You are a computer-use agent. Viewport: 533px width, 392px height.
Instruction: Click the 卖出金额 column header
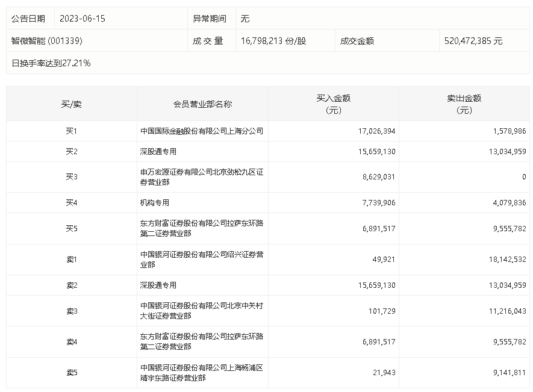464,104
